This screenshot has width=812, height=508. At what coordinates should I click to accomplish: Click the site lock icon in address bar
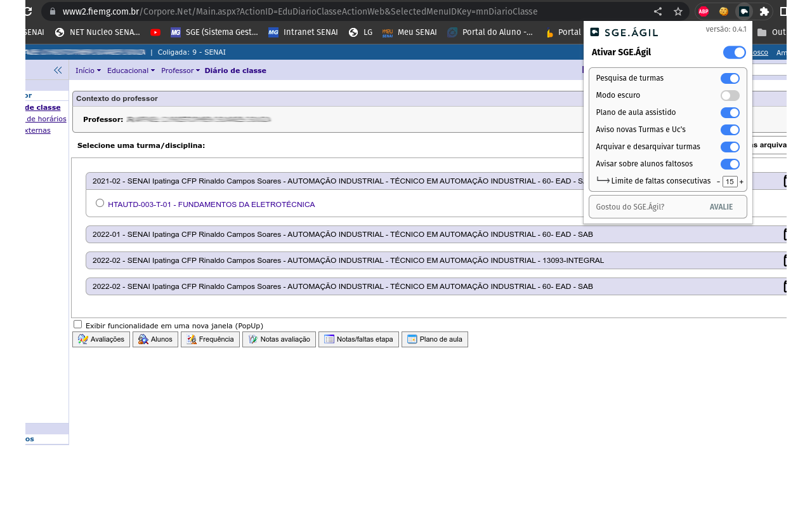coord(53,11)
